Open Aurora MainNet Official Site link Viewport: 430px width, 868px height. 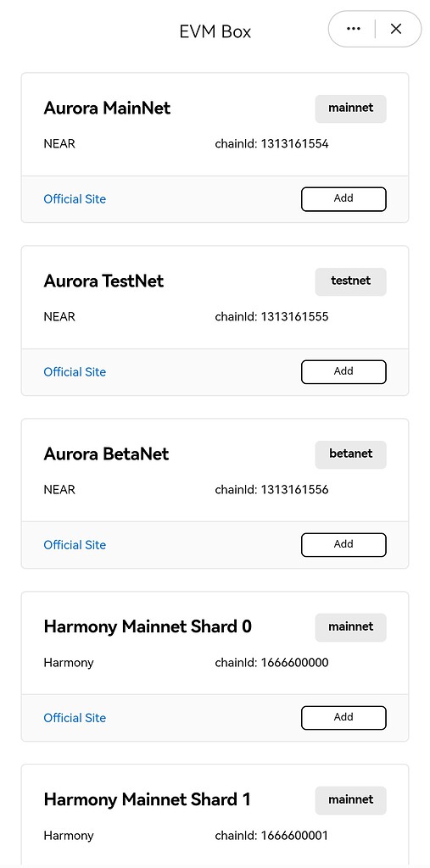coord(75,199)
